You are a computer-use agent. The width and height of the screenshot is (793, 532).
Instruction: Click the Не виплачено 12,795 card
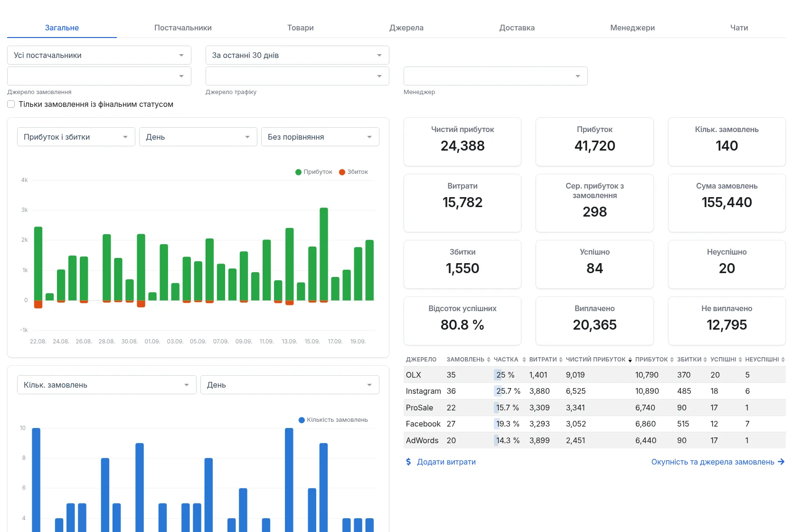click(x=727, y=321)
